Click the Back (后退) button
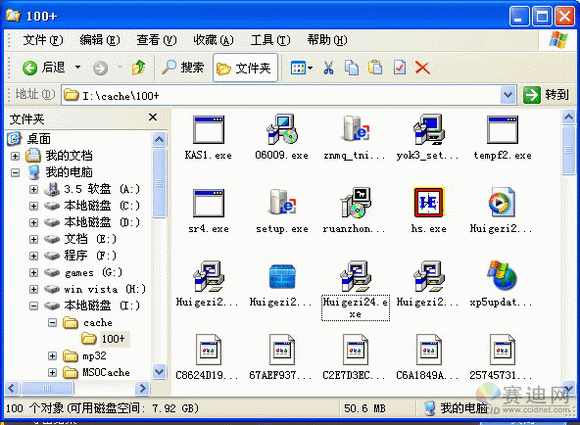This screenshot has height=425, width=580. click(x=43, y=68)
